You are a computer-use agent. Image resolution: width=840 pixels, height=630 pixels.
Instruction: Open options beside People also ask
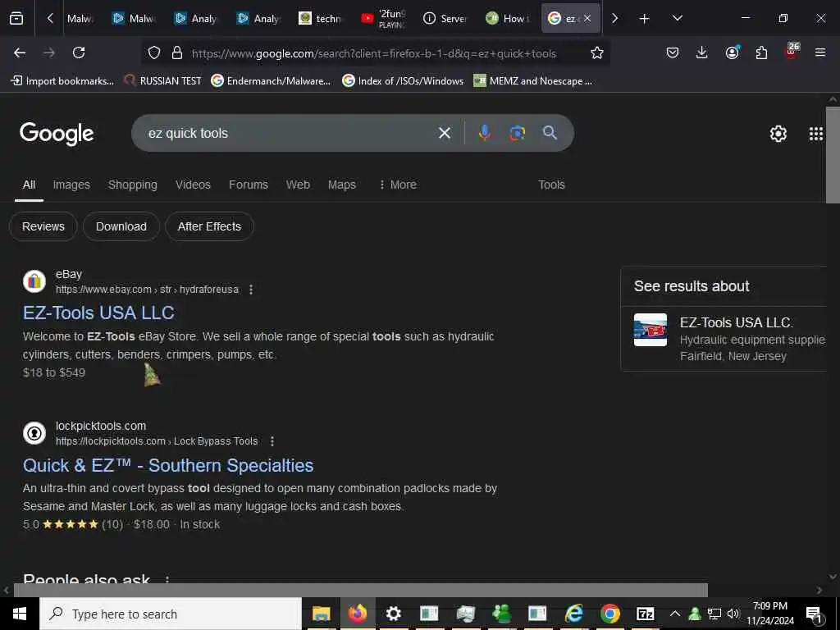[167, 580]
